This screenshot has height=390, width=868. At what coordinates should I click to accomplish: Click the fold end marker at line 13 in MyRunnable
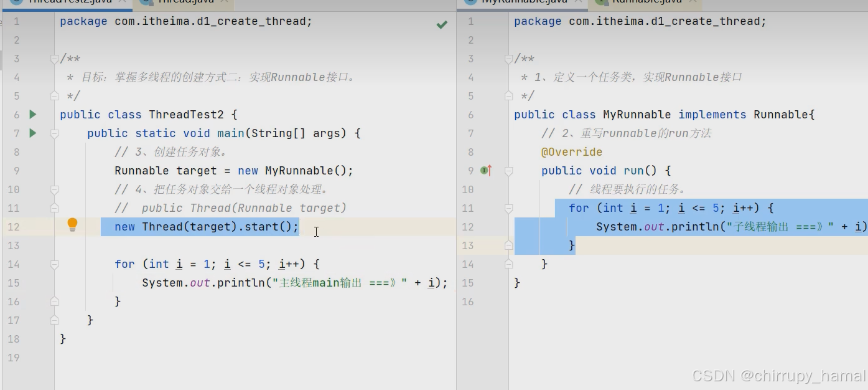pos(508,245)
